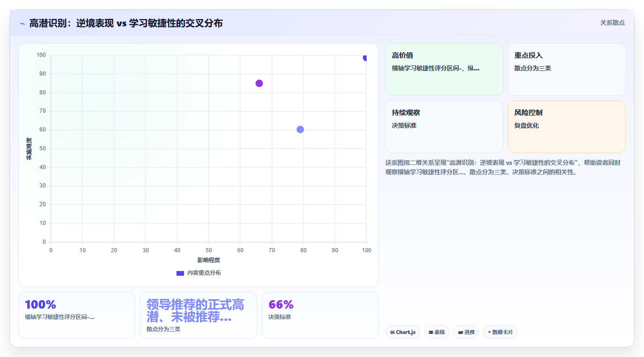Click the chart title 高潜识别

(126, 23)
